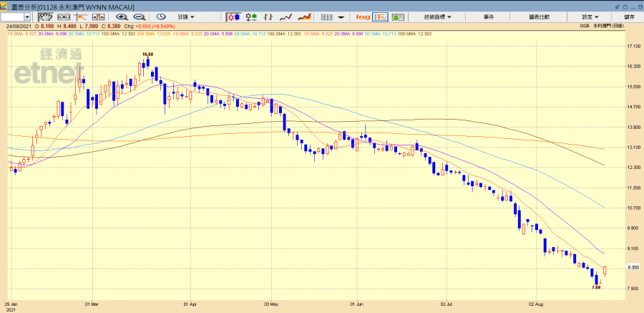Click the zoom in magnifier
Screen dimensions: 644x313
pos(121,16)
